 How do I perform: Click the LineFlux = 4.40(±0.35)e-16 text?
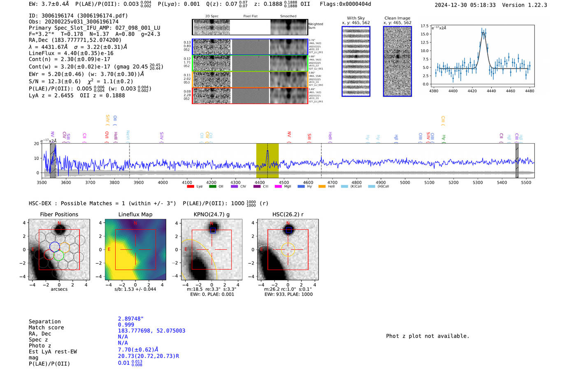click(71, 53)
